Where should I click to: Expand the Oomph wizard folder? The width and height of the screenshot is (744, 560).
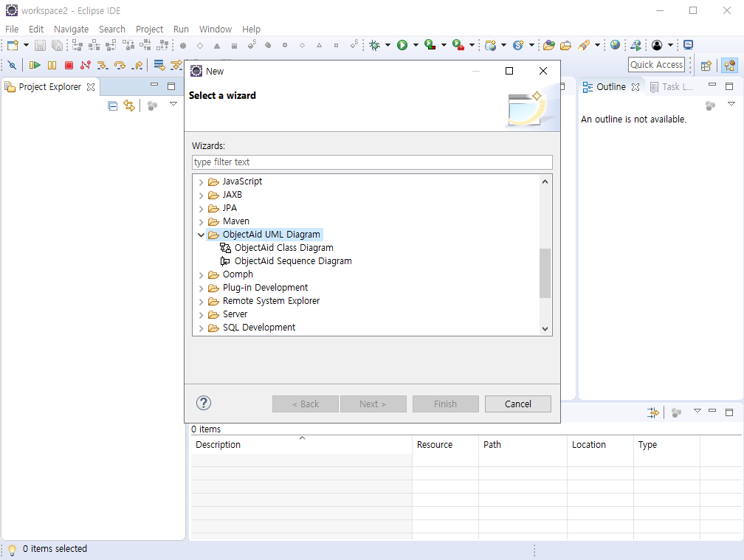[x=201, y=275]
